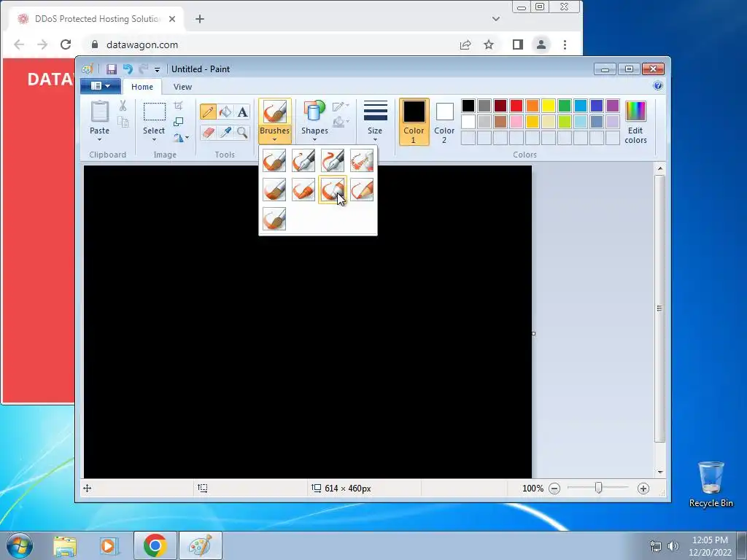Activate Color 1 button
Screen dimensions: 747x560
(x=414, y=122)
